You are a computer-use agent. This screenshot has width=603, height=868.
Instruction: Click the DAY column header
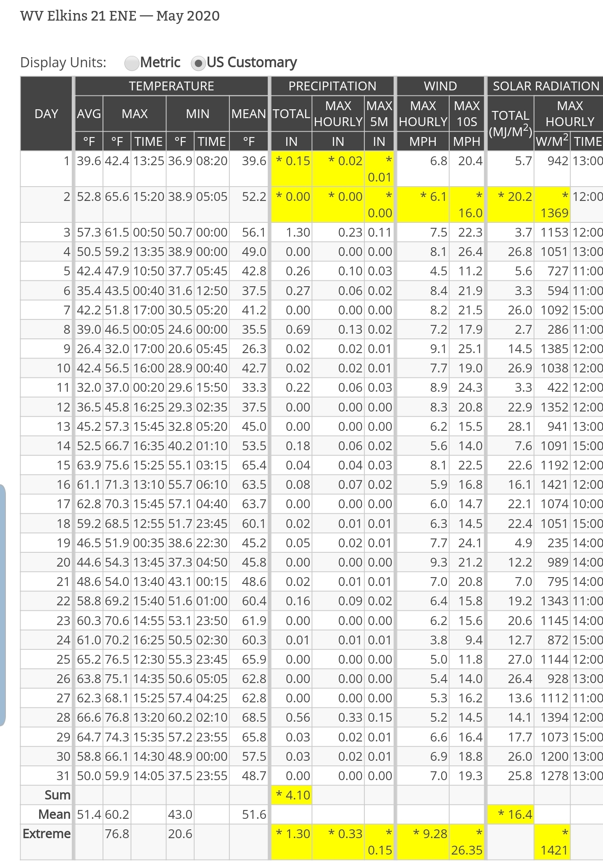click(46, 113)
